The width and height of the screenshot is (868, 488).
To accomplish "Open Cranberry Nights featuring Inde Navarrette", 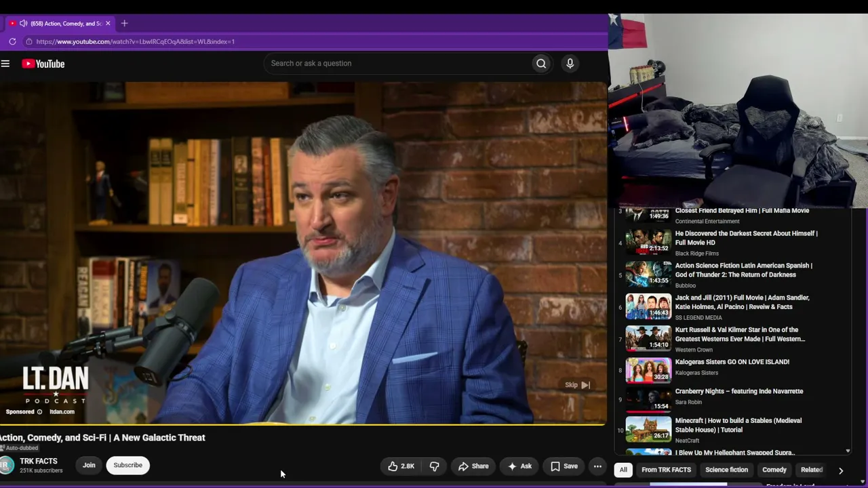I will [x=739, y=391].
